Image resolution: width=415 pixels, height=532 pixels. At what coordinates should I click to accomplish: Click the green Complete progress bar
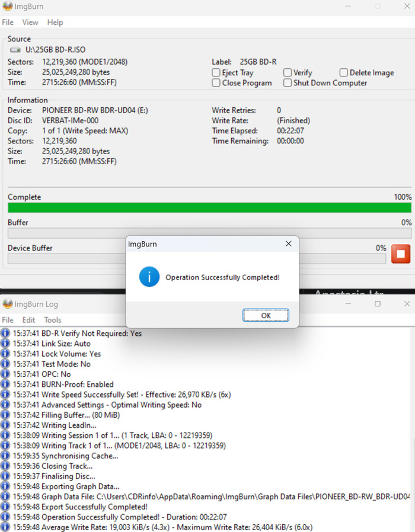click(209, 207)
